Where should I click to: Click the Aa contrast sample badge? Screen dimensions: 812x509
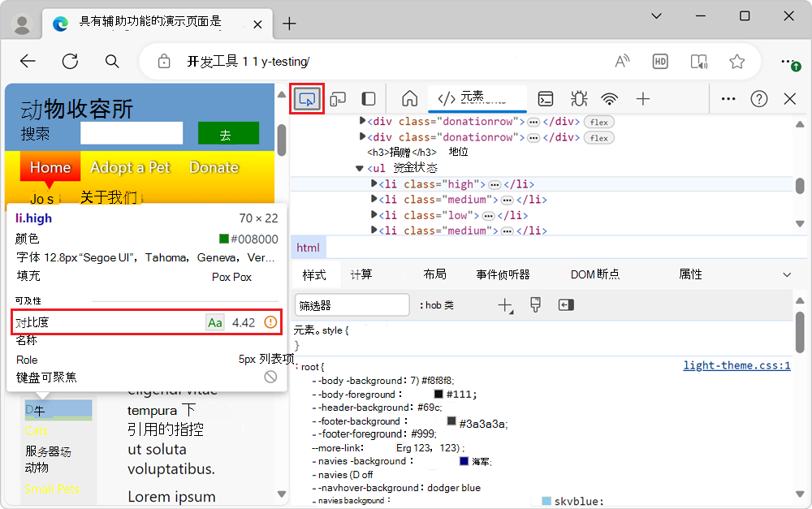215,322
